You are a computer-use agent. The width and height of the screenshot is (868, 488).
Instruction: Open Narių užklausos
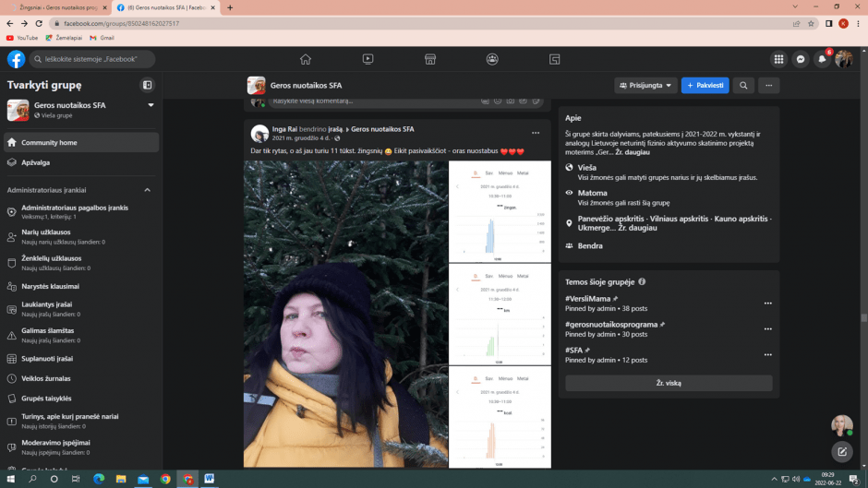point(81,237)
